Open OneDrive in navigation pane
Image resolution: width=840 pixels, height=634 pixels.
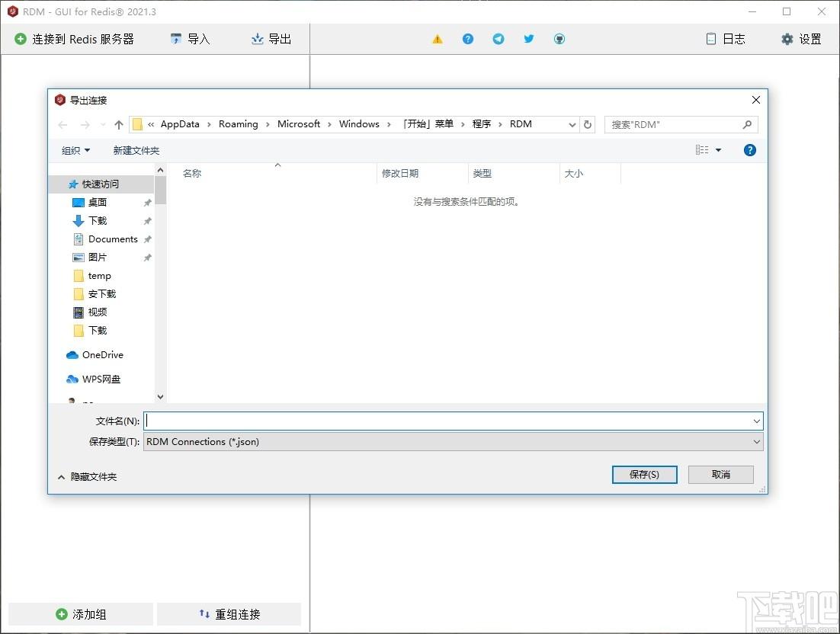click(102, 355)
